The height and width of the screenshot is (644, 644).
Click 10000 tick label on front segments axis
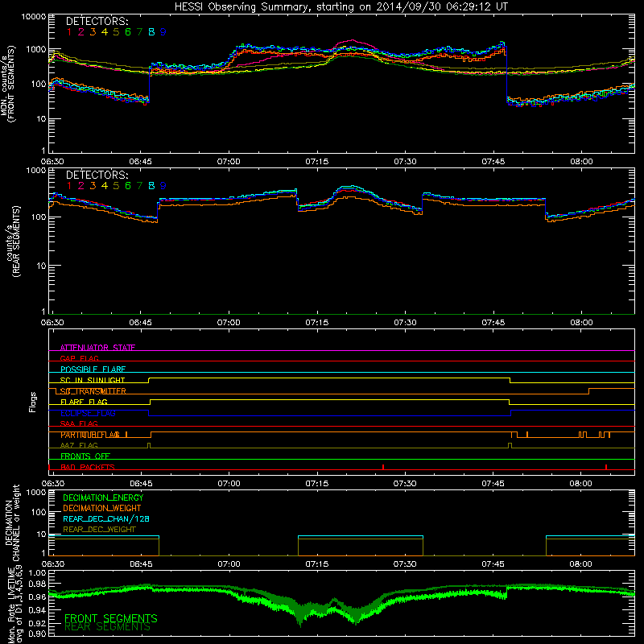34,16
